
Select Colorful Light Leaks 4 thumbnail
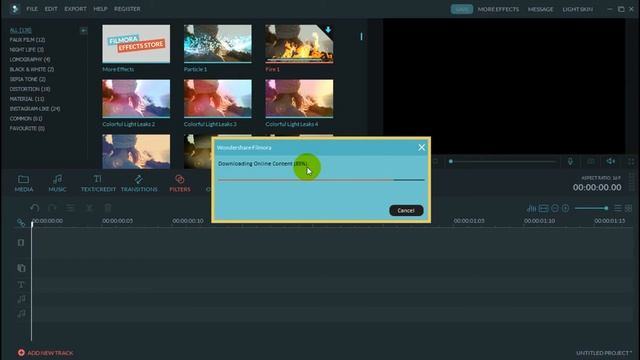click(299, 98)
